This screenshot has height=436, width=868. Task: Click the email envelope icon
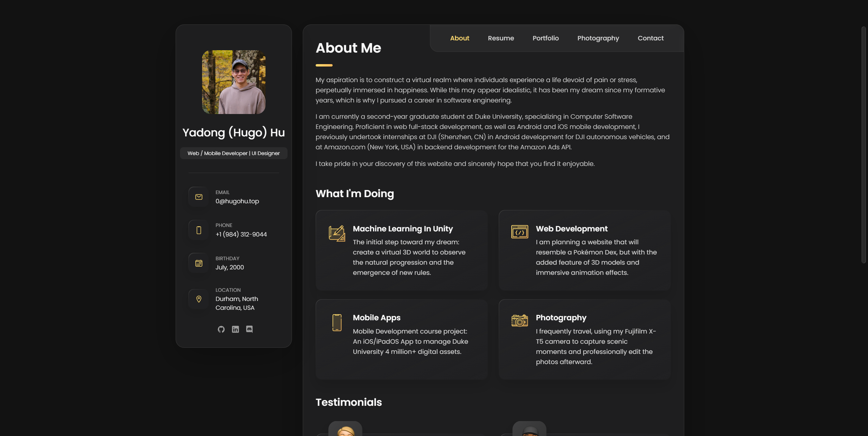199,197
